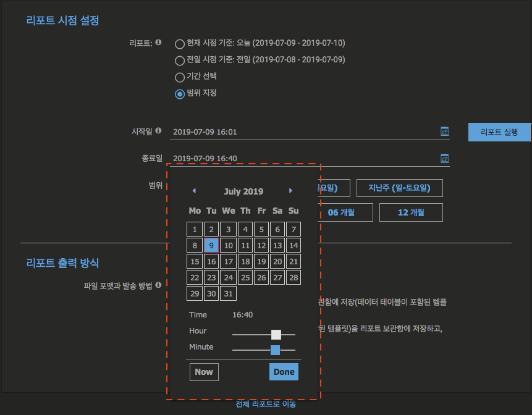The image size is (532, 415).
Task: Click the 종료일 date input field
Action: pyautogui.click(x=278, y=157)
